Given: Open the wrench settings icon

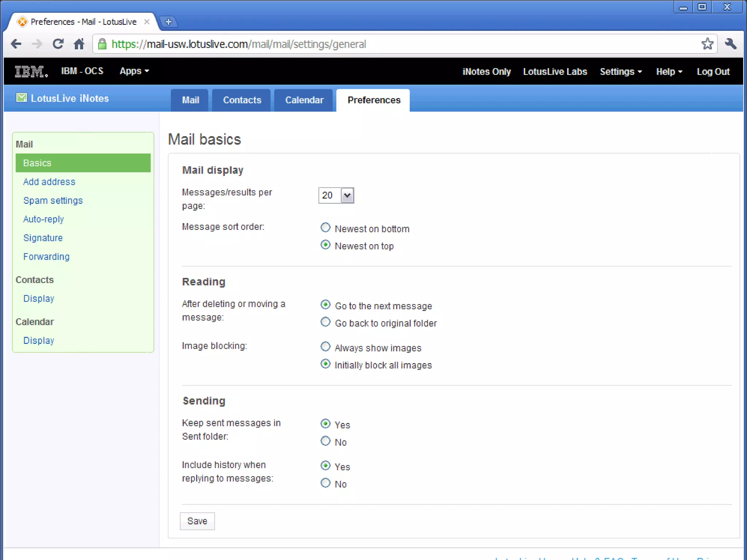Looking at the screenshot, I should click(x=731, y=44).
